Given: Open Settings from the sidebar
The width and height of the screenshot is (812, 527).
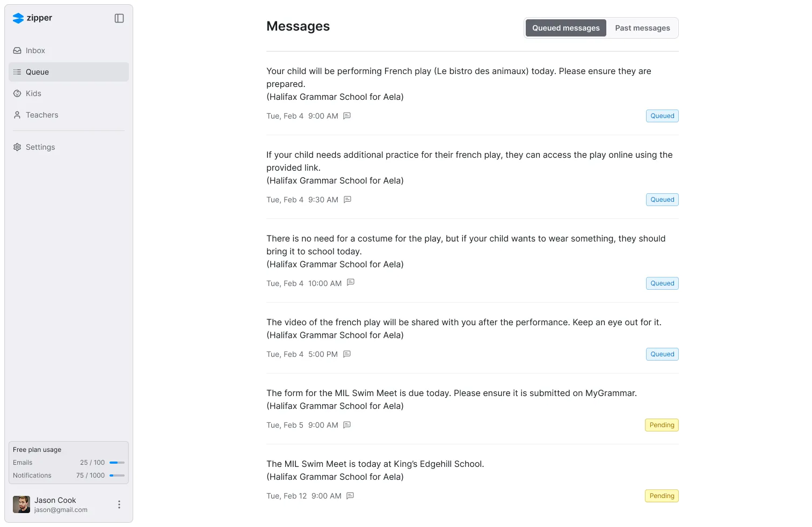Looking at the screenshot, I should pyautogui.click(x=40, y=147).
